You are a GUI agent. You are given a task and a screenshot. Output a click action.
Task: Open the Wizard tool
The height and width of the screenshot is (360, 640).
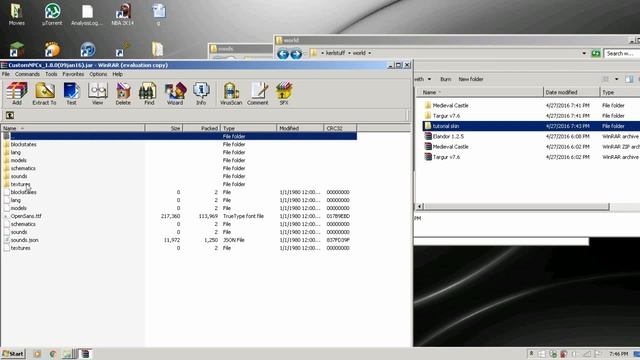175,93
